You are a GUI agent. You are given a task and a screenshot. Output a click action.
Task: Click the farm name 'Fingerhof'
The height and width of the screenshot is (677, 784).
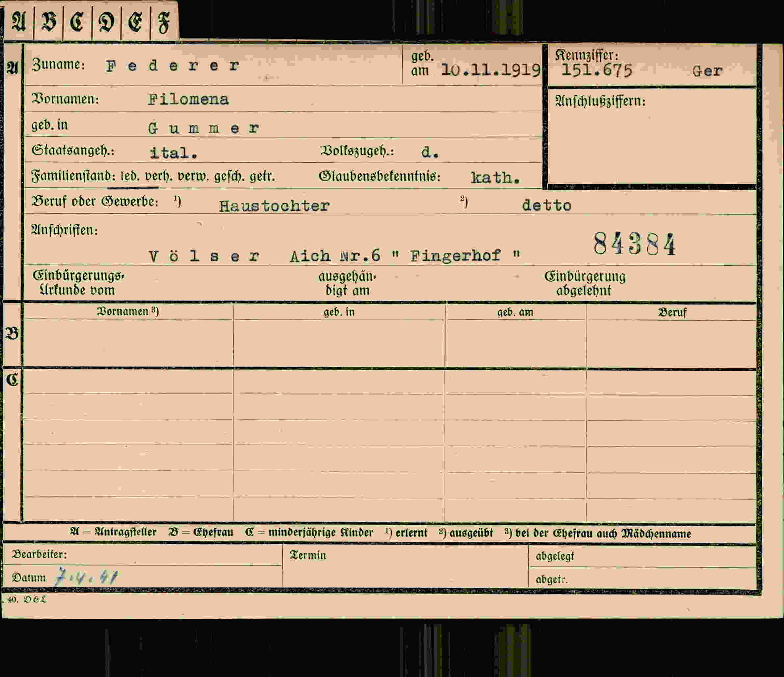(456, 256)
